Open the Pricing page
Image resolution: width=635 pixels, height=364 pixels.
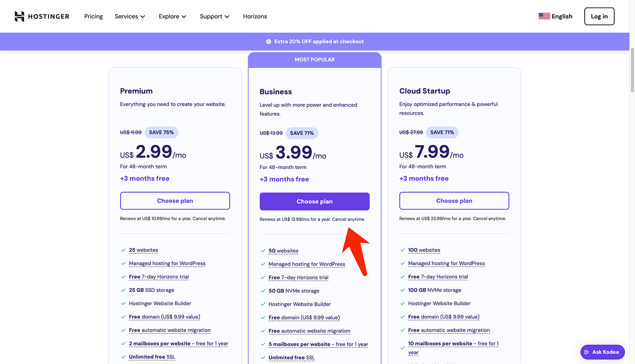pyautogui.click(x=94, y=16)
